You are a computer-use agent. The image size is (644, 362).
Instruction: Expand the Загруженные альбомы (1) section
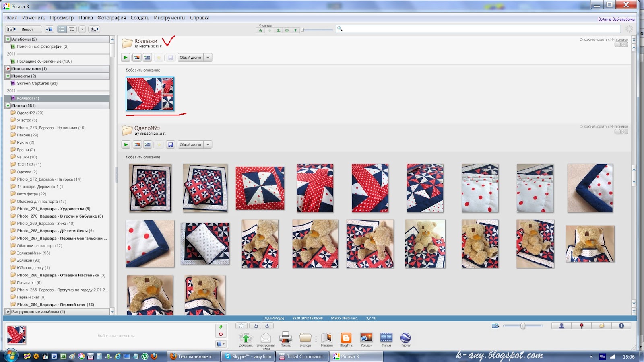(8, 312)
